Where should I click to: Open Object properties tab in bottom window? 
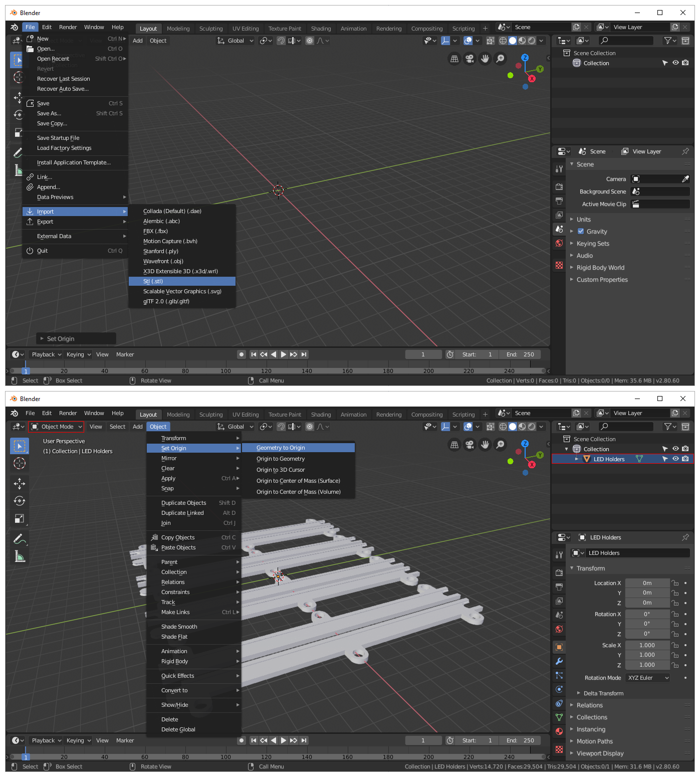559,647
